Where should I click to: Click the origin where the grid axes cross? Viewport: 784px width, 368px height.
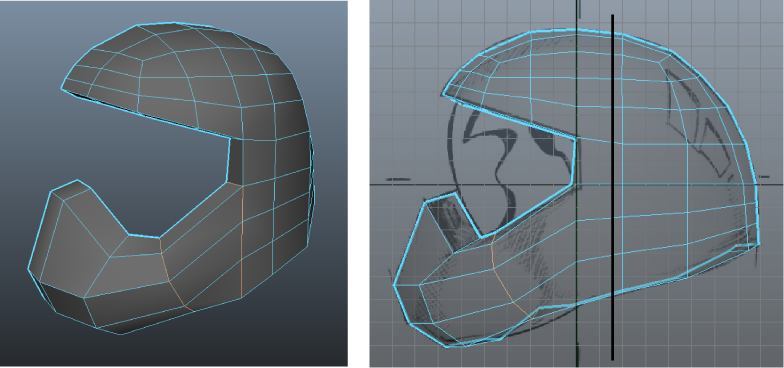(x=578, y=184)
